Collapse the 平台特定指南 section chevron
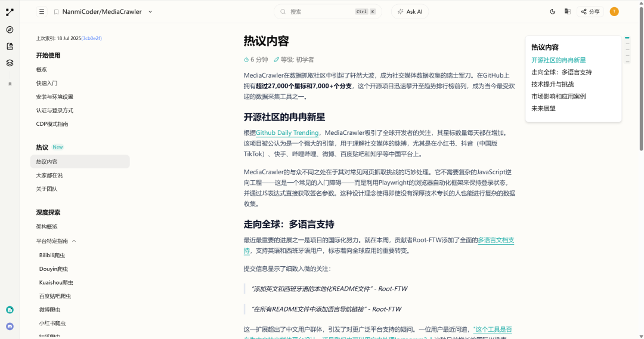 [x=74, y=241]
